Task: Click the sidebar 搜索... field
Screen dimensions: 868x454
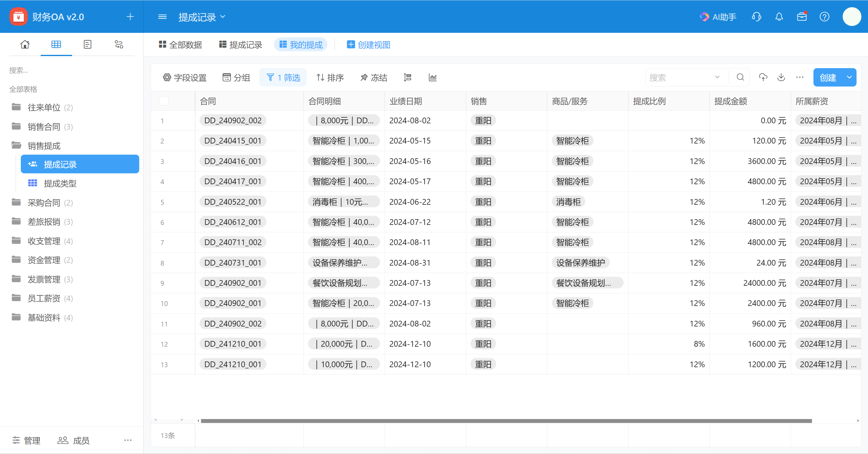Action: [71, 70]
